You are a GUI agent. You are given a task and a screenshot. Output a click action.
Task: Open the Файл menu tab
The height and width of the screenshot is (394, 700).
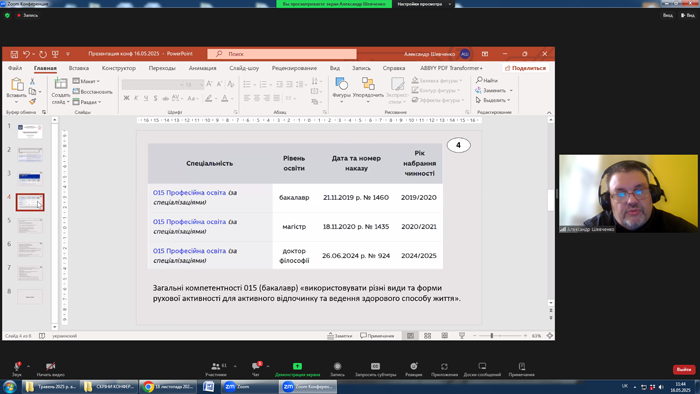tap(15, 68)
